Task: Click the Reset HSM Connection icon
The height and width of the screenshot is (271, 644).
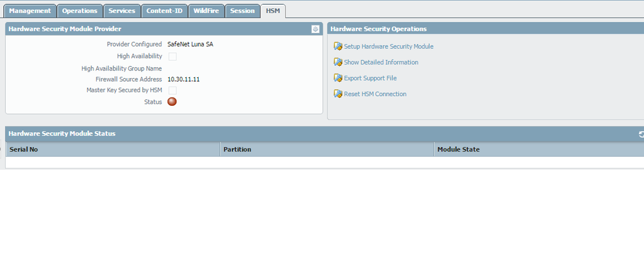Action: pyautogui.click(x=338, y=94)
